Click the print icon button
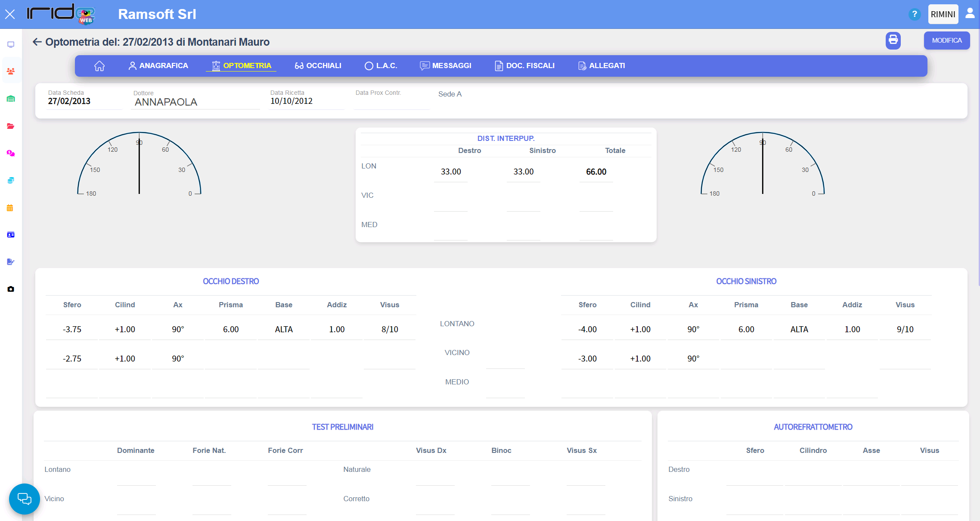 [x=893, y=41]
